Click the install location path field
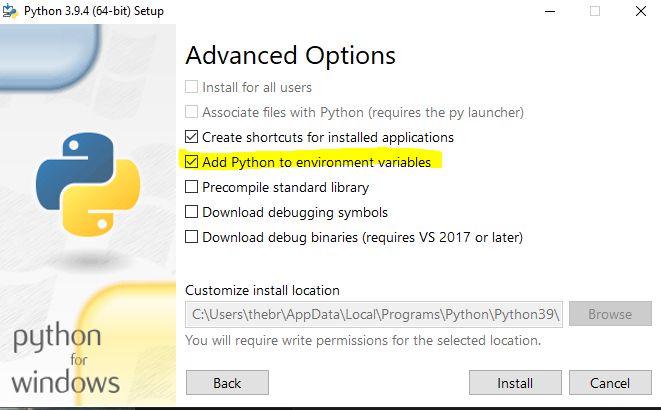The width and height of the screenshot is (661, 410). [374, 314]
